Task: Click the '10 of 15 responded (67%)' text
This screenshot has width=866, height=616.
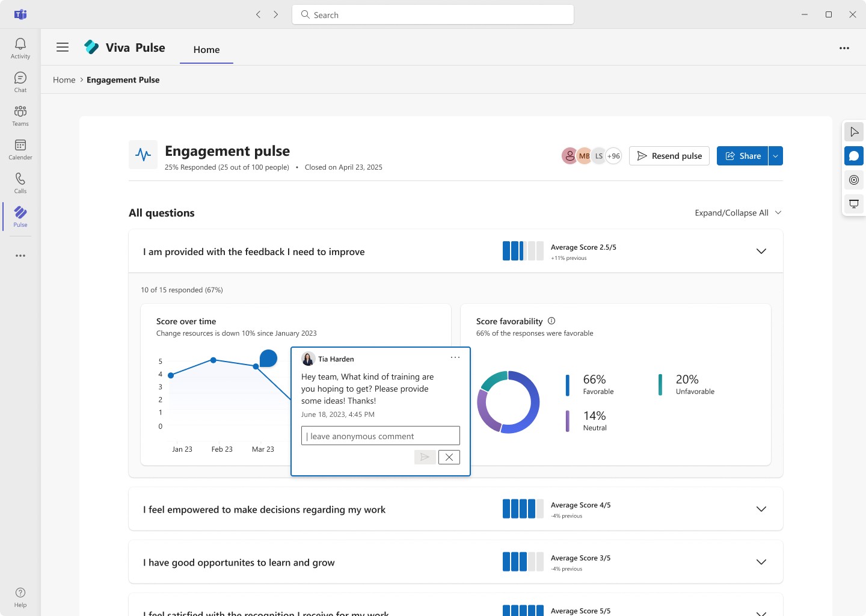Action: [x=182, y=290]
